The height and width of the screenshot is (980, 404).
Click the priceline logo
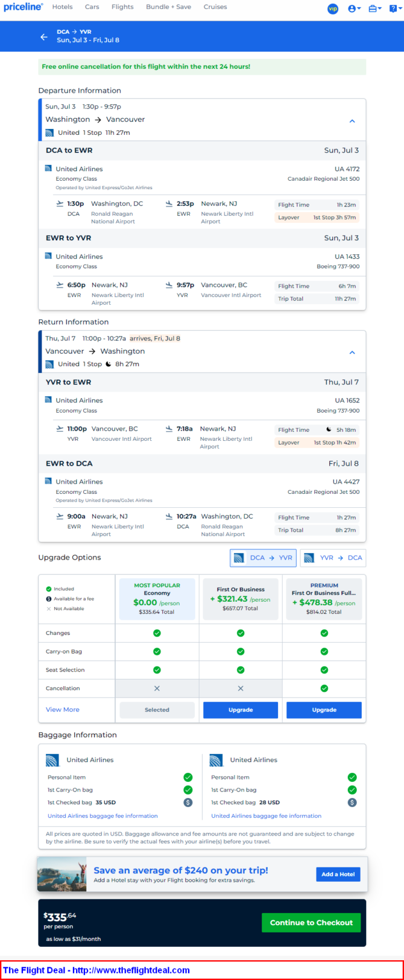coord(23,7)
